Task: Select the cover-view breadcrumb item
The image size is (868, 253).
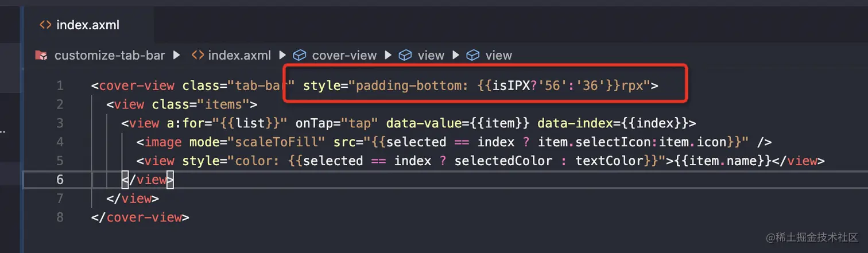Action: tap(344, 55)
